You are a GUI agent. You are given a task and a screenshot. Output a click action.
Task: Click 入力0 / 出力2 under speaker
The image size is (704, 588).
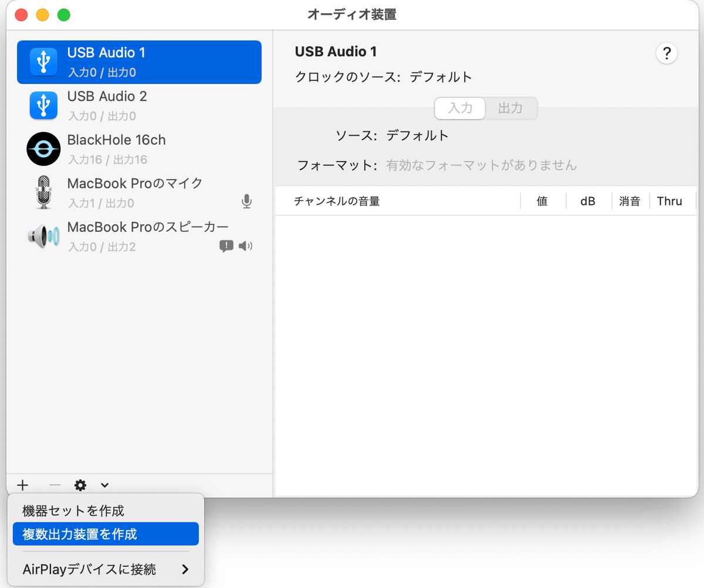click(x=101, y=246)
